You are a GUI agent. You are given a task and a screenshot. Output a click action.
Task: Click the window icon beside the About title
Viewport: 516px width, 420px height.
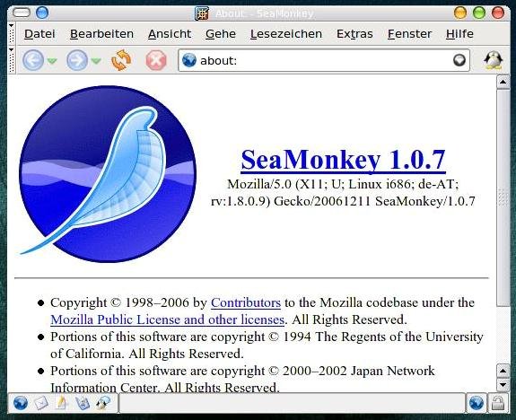202,13
